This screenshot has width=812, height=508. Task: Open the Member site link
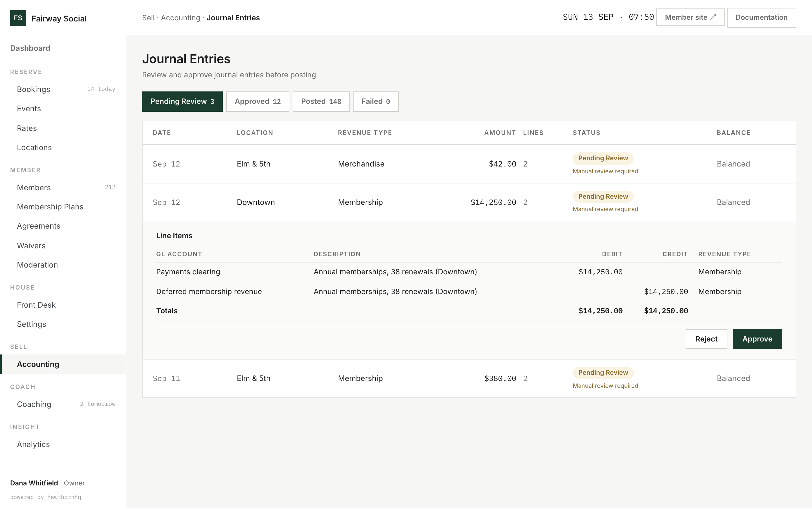click(x=690, y=17)
